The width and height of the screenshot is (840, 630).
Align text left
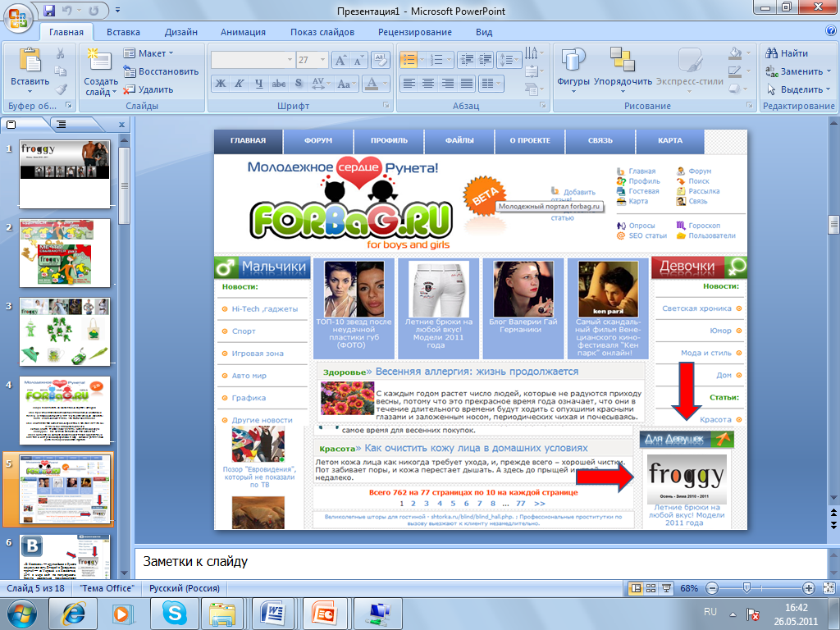[409, 83]
